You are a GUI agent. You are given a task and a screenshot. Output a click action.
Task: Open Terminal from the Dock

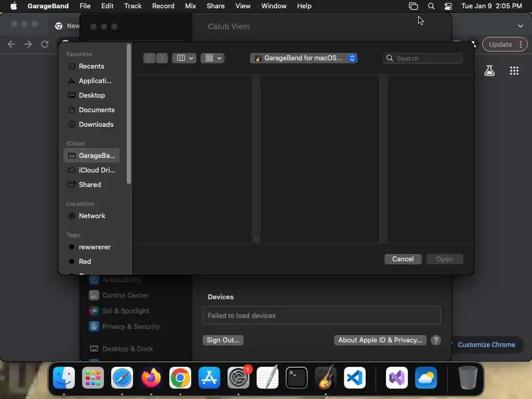tap(297, 378)
